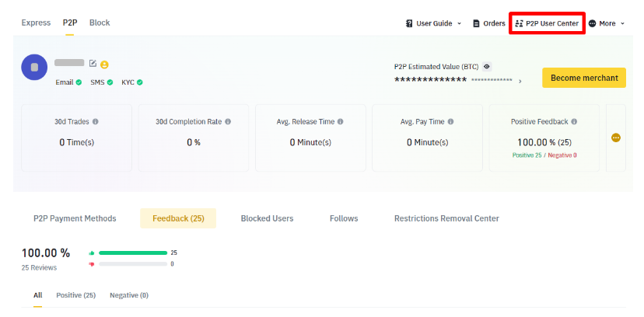Click info icon beside 30d Completion Rate
This screenshot has height=317, width=644.
(x=228, y=122)
